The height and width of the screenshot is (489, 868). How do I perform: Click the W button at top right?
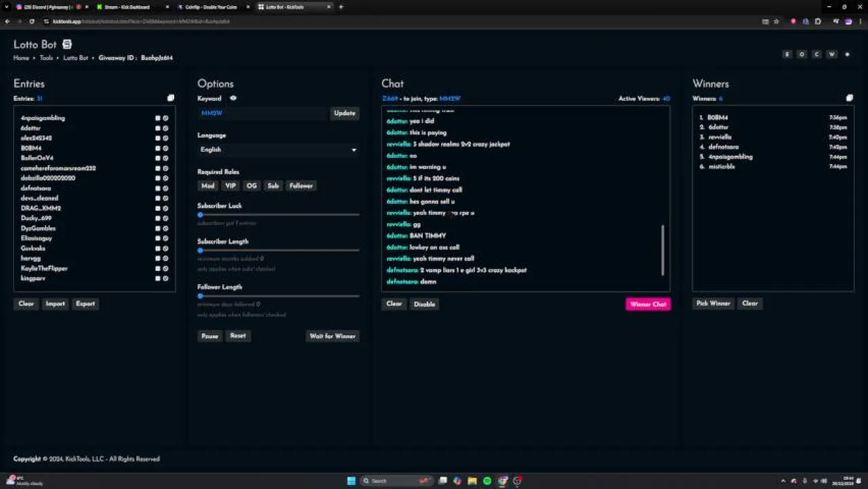tap(831, 54)
